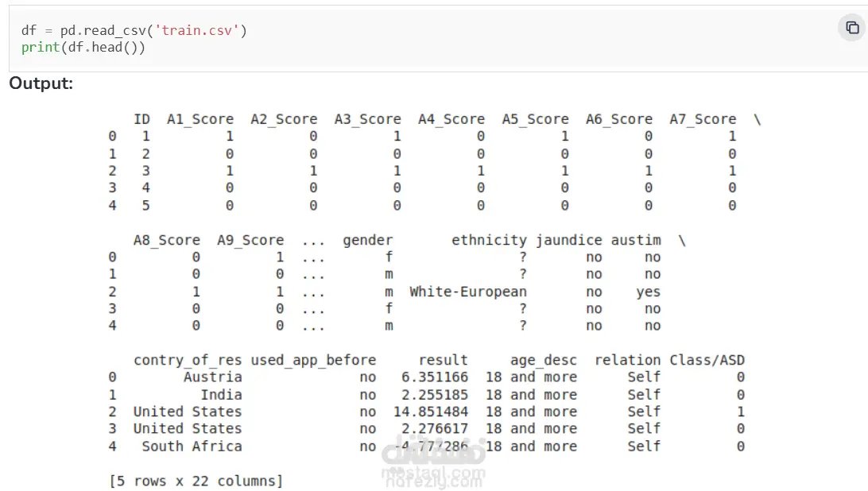868x491 pixels.
Task: Click the result column header
Action: pos(443,361)
